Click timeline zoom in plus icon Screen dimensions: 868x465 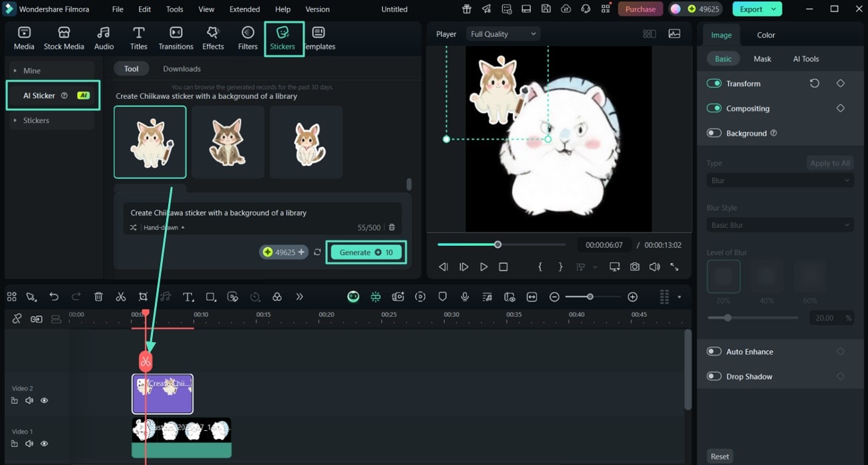click(633, 297)
